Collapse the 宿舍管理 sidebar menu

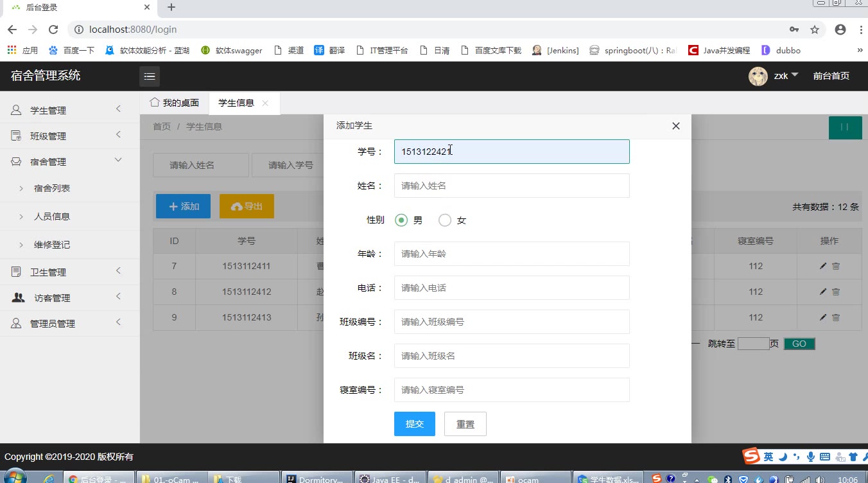(x=69, y=162)
